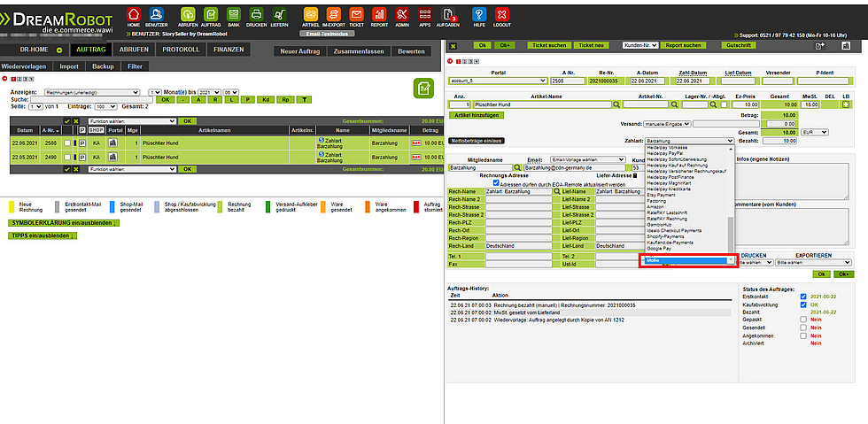Image resolution: width=868 pixels, height=424 pixels.
Task: Open the Backup sub-tab
Action: click(x=103, y=66)
